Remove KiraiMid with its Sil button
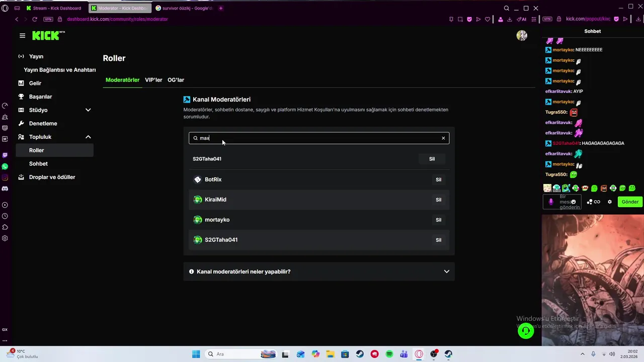Screen dimensions: 644x362 [x=438, y=200]
